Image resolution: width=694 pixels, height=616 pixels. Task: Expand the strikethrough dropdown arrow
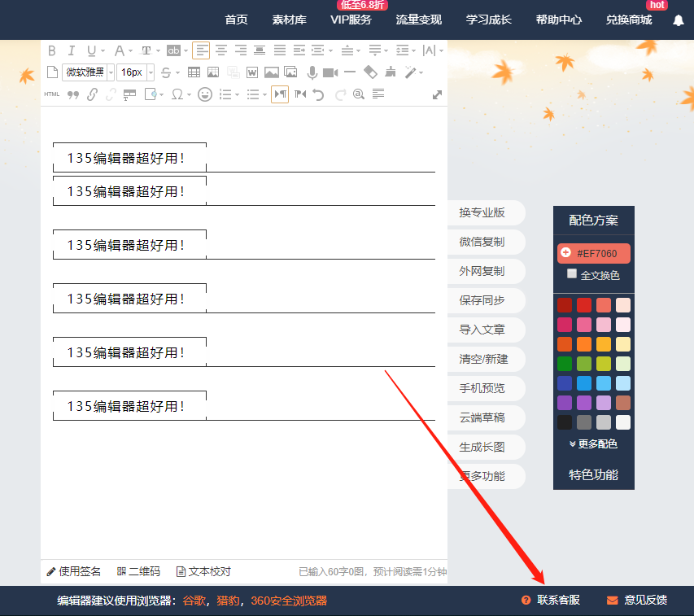tap(177, 72)
